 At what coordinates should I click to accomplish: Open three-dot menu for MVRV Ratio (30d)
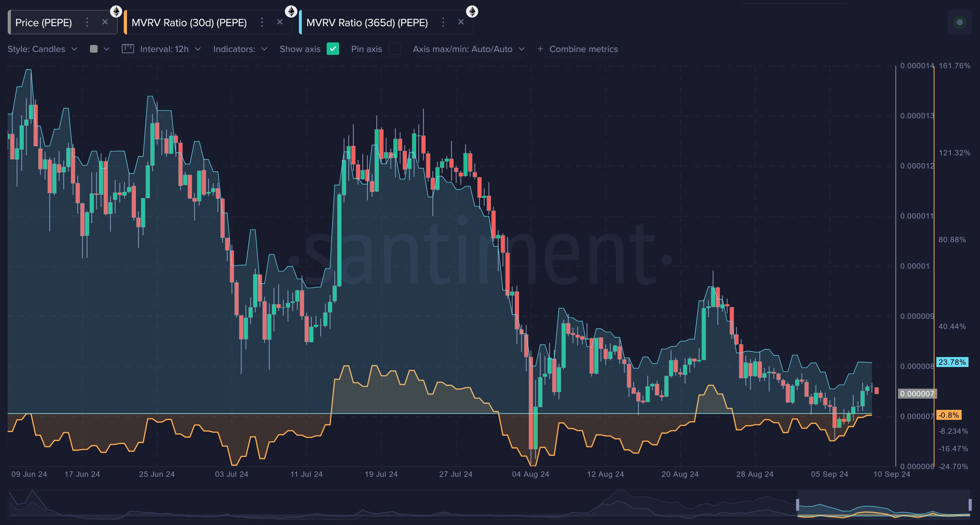(x=262, y=22)
